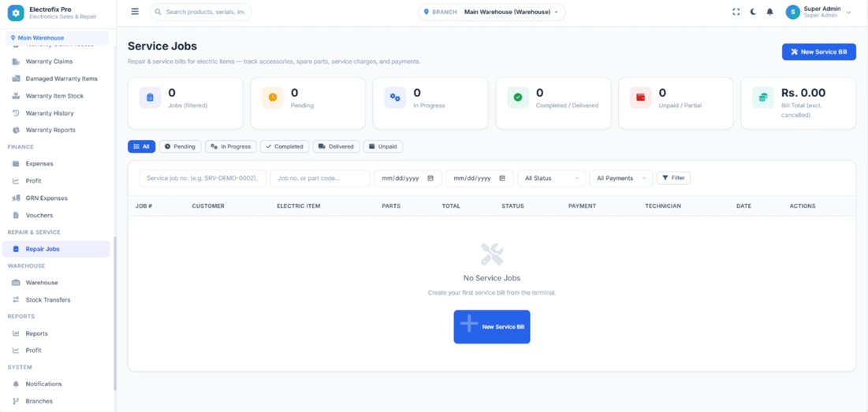Select the Pending filter tab
Image resolution: width=868 pixels, height=412 pixels.
coord(180,147)
